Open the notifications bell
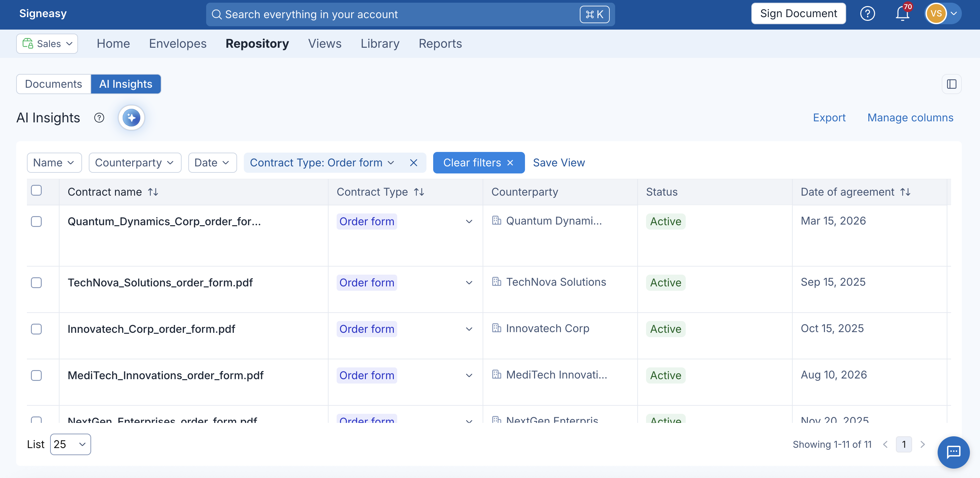 (x=902, y=14)
